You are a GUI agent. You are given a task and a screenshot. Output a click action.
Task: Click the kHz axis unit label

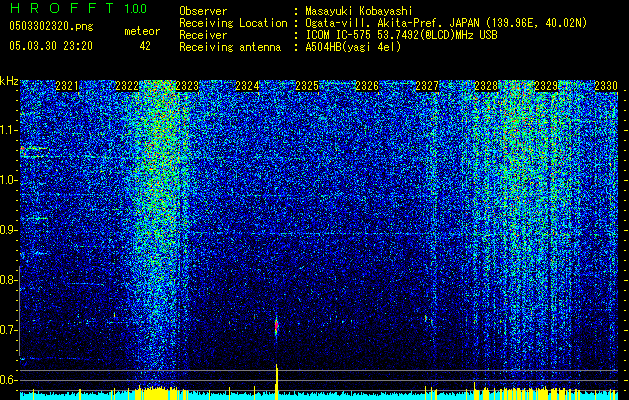pyautogui.click(x=9, y=81)
